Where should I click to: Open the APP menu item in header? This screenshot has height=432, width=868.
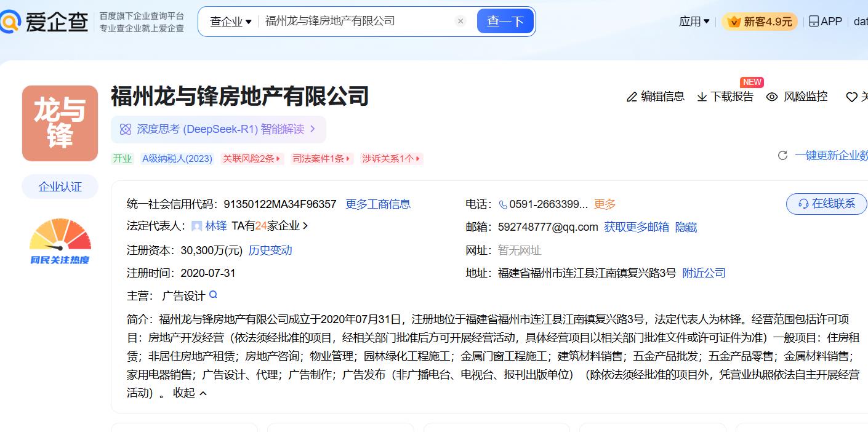pos(825,22)
